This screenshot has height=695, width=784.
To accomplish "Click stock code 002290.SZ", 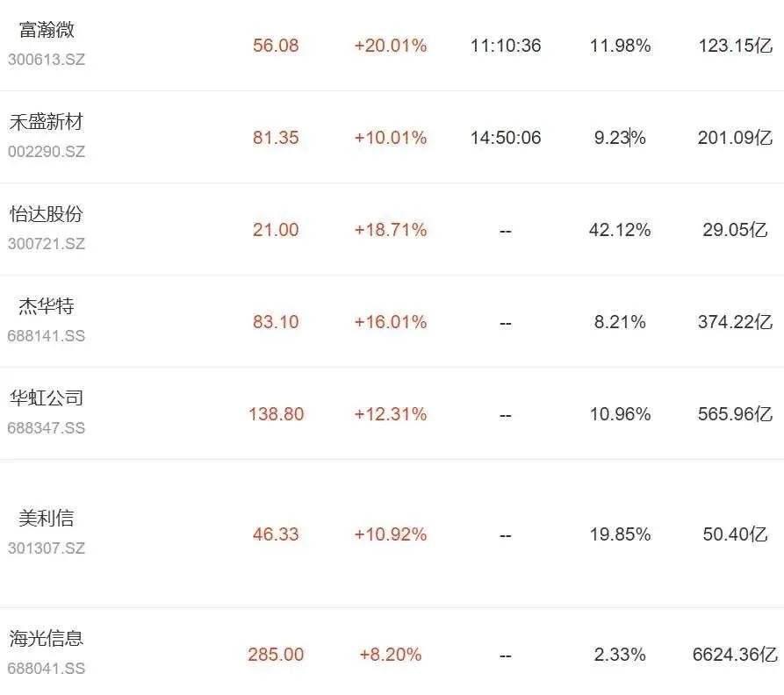I will 47,152.
